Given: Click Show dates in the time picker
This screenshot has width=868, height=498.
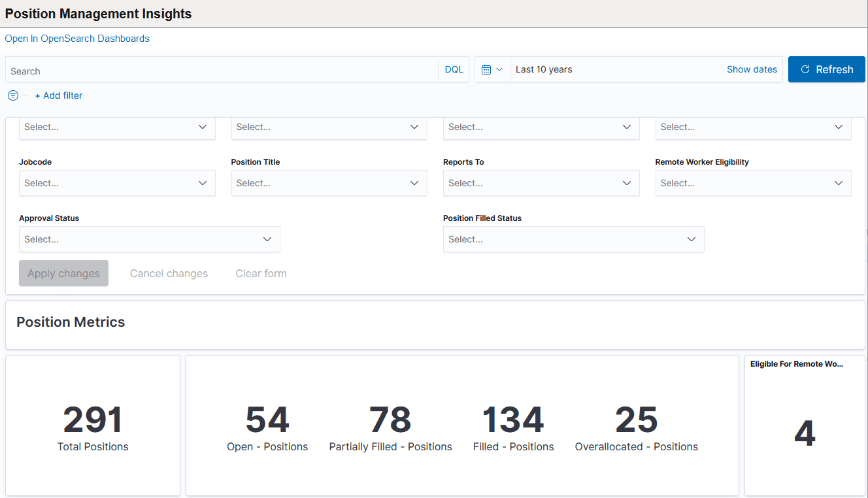Looking at the screenshot, I should click(x=752, y=69).
